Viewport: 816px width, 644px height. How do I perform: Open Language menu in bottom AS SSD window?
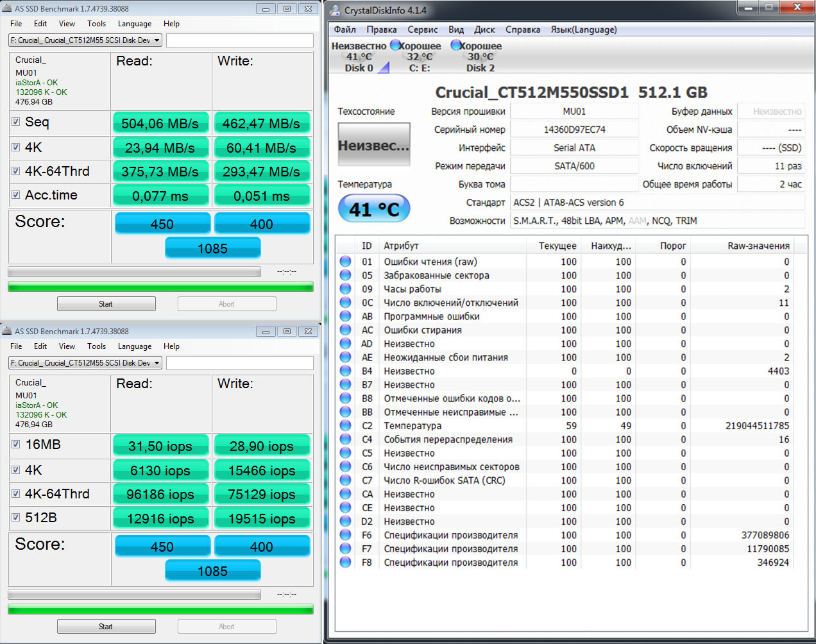coord(135,346)
